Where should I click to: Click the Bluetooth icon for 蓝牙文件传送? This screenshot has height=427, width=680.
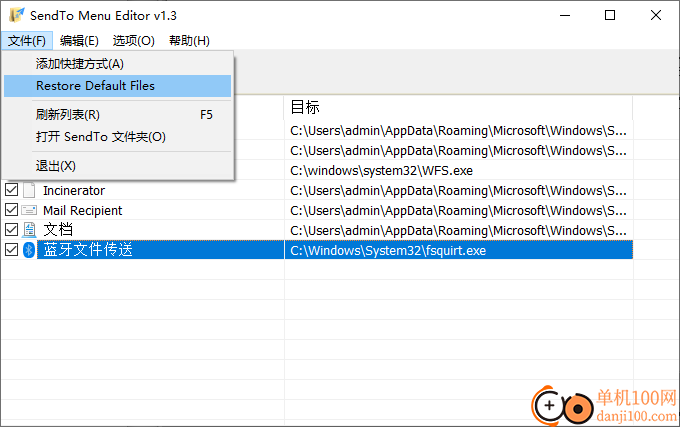point(29,250)
